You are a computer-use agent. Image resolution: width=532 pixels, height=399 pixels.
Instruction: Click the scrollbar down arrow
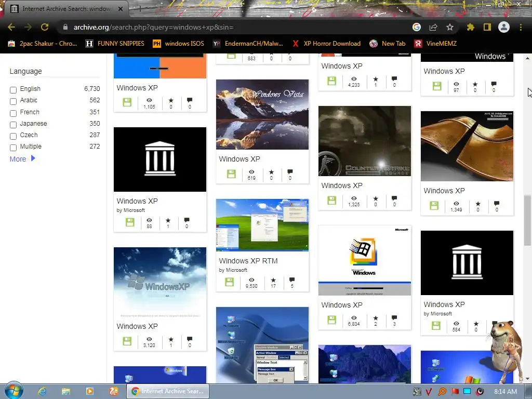527,379
